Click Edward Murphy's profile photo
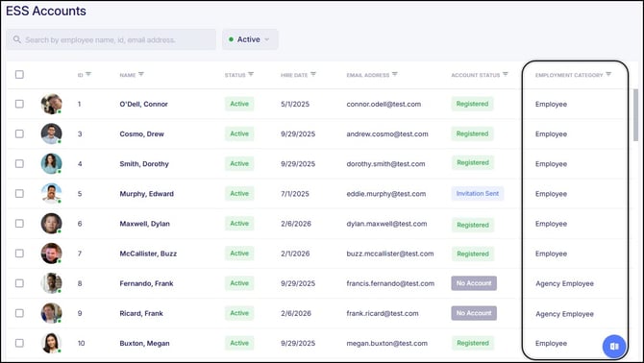The height and width of the screenshot is (363, 644). coord(51,193)
